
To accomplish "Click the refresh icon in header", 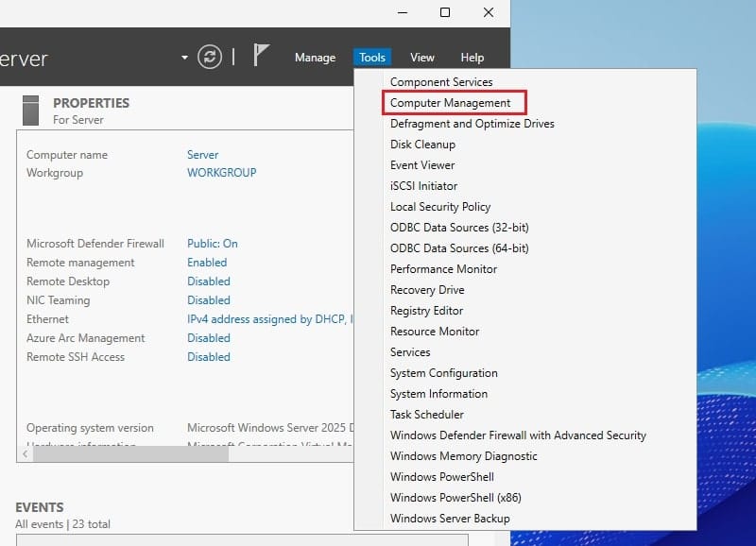I will (209, 57).
